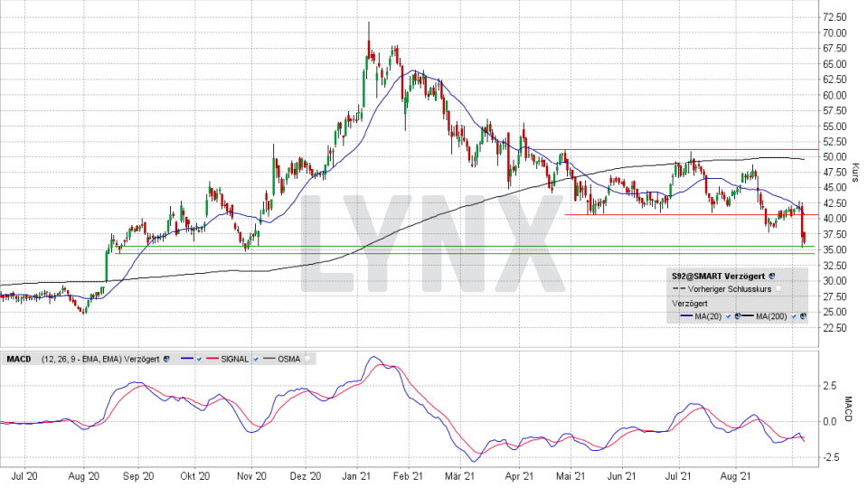Click the black MA(200) line swatch in legend
Viewport: 868px width, 488px height.
pyautogui.click(x=749, y=316)
